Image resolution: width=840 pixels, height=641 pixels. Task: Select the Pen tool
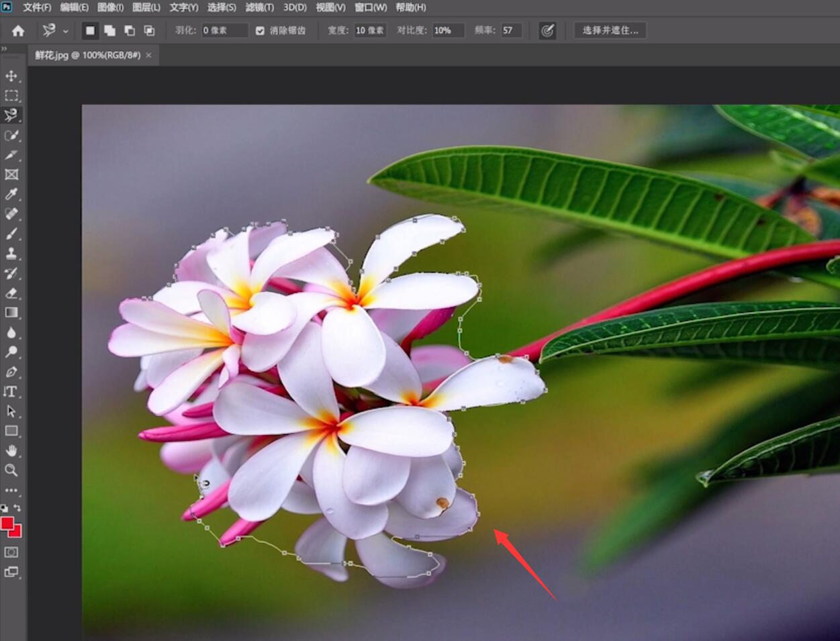pos(11,372)
